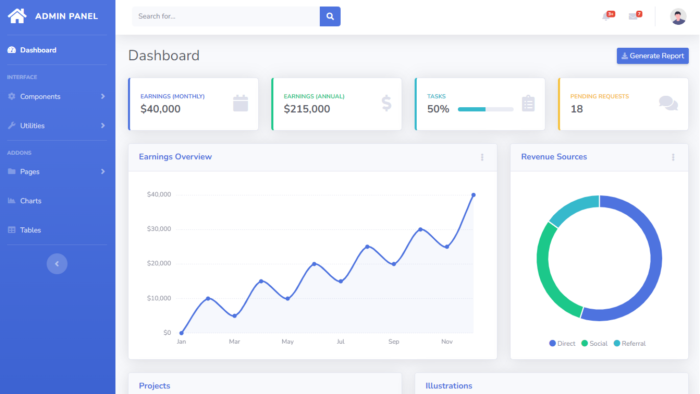Click the Dashboard page heading
This screenshot has width=700, height=394.
click(x=164, y=56)
